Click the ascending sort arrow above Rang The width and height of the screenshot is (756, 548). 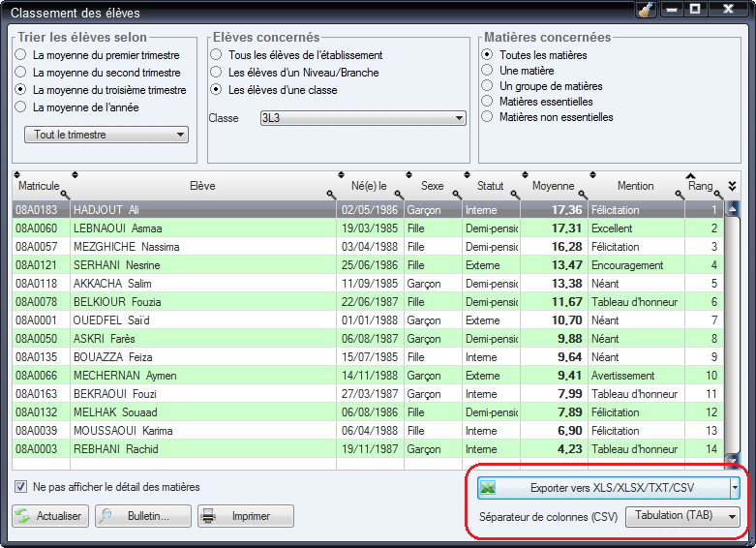tap(690, 175)
